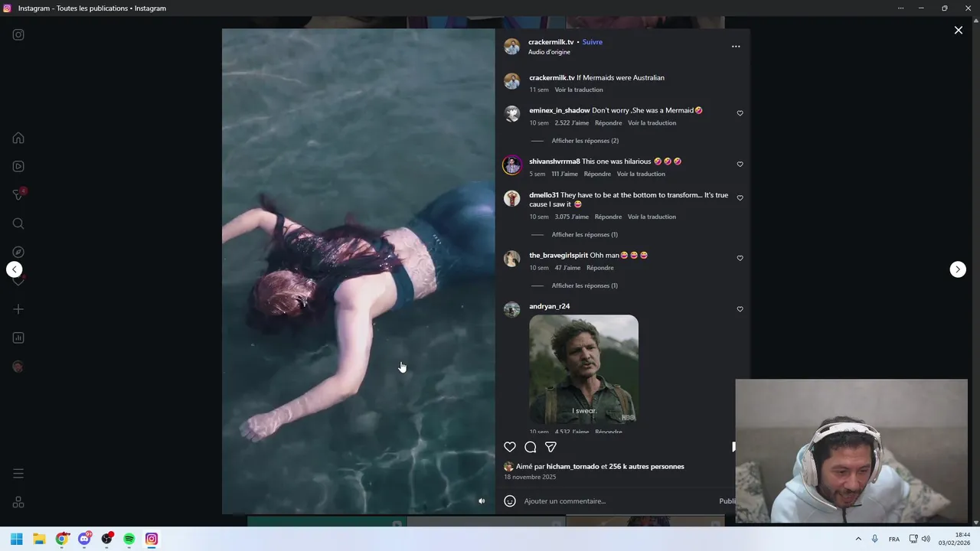The image size is (980, 551).
Task: Like the_bravegirlspirit's comment
Action: coord(740,259)
